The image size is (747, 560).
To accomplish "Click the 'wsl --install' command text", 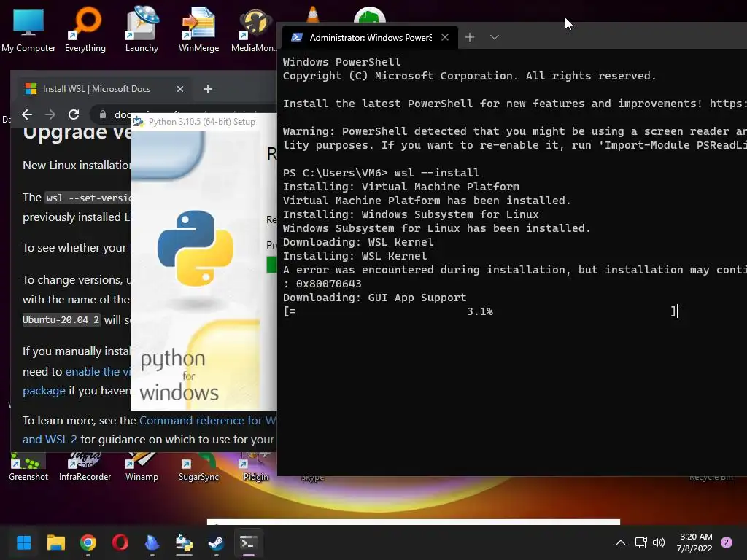I will click(437, 172).
